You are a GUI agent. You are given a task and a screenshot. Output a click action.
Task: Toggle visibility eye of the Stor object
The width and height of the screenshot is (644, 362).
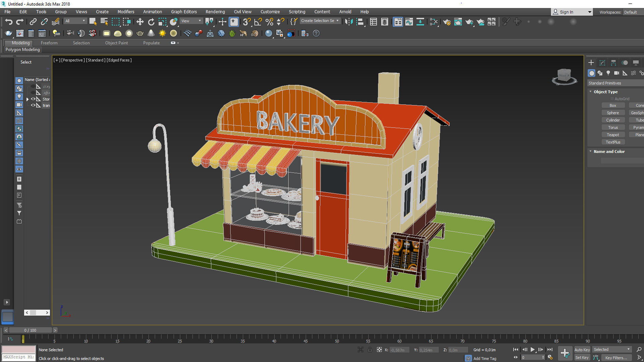33,99
